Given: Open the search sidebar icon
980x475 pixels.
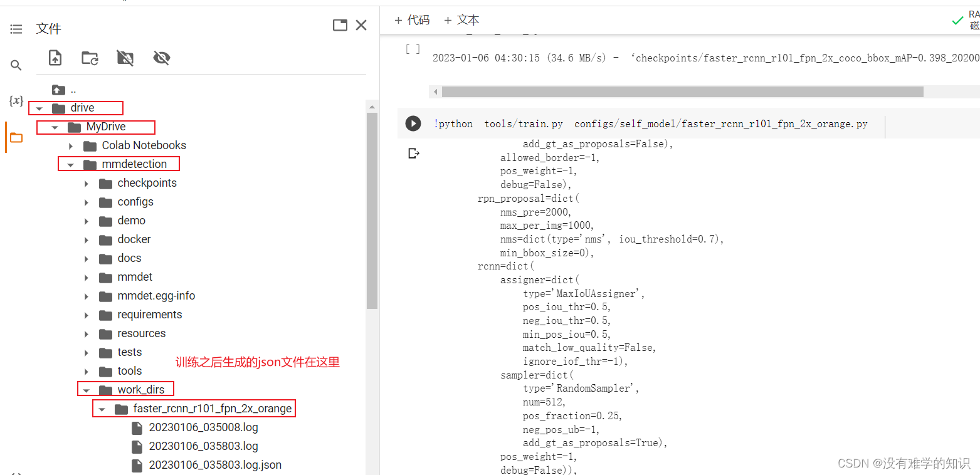Looking at the screenshot, I should pos(16,65).
